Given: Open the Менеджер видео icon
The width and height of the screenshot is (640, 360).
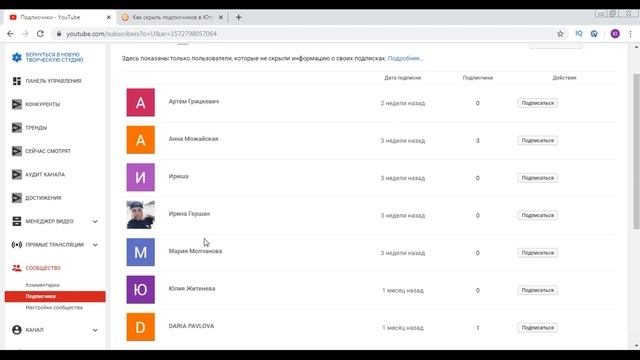Looking at the screenshot, I should pos(16,221).
